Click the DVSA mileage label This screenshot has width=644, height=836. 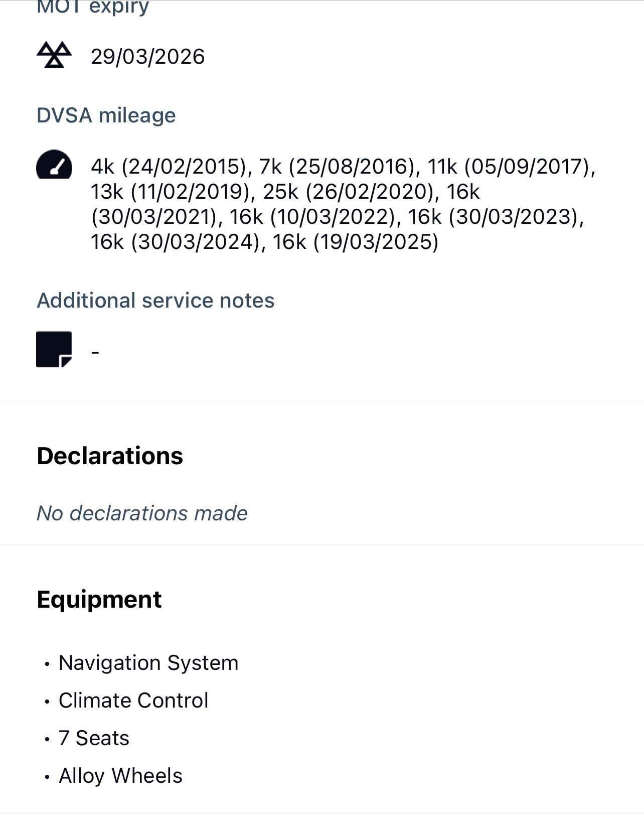tap(106, 115)
